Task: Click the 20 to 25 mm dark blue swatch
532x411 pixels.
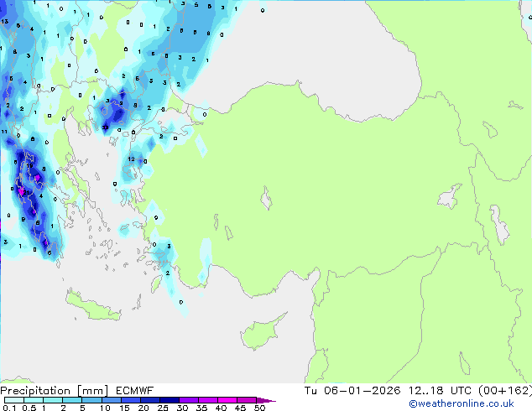Action: pyautogui.click(x=149, y=400)
